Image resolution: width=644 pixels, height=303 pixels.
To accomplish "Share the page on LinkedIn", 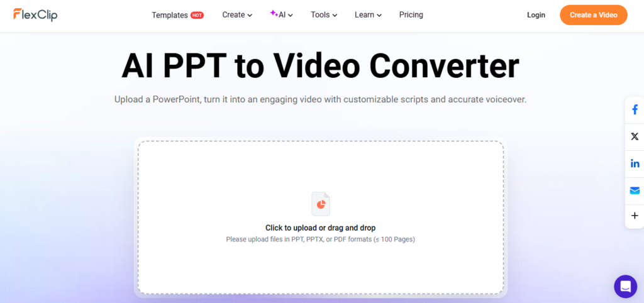I will [635, 163].
